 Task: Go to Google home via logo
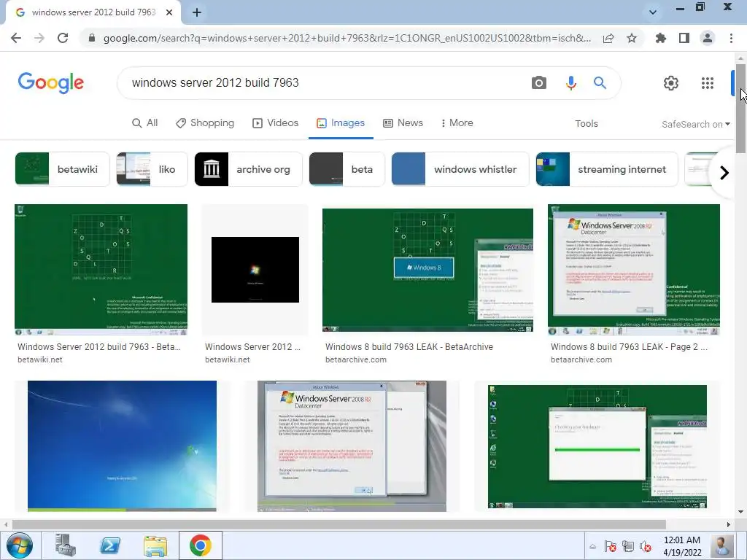(x=51, y=83)
